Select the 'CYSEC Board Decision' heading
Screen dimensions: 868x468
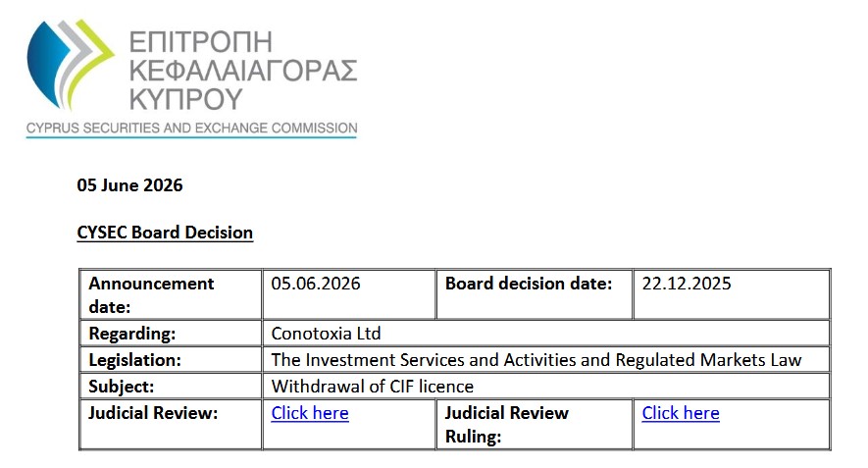(165, 233)
